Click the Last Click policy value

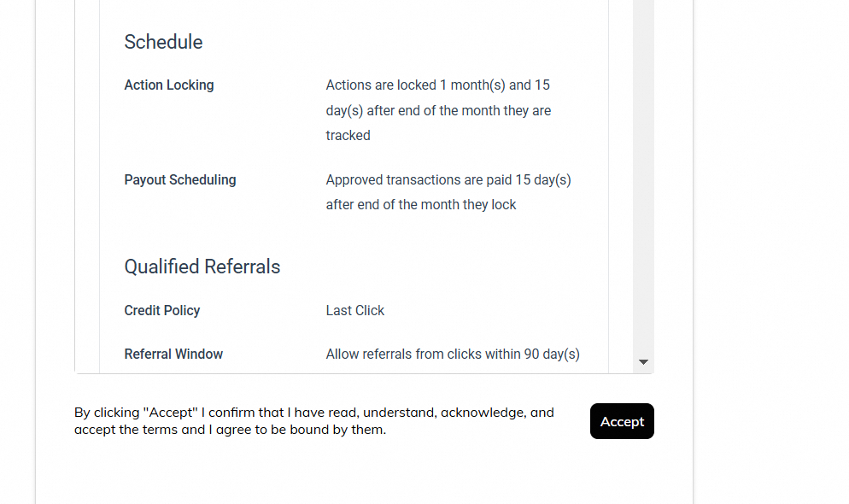tap(355, 311)
